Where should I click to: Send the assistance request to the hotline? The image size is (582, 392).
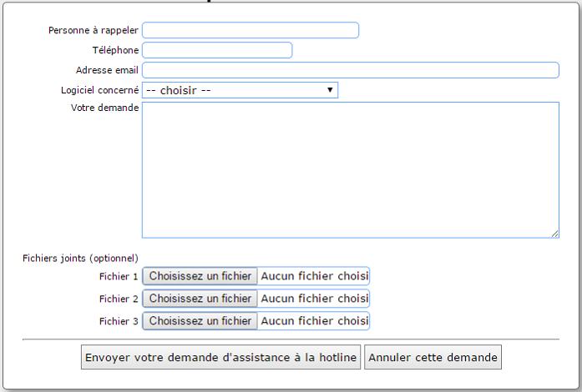[221, 358]
